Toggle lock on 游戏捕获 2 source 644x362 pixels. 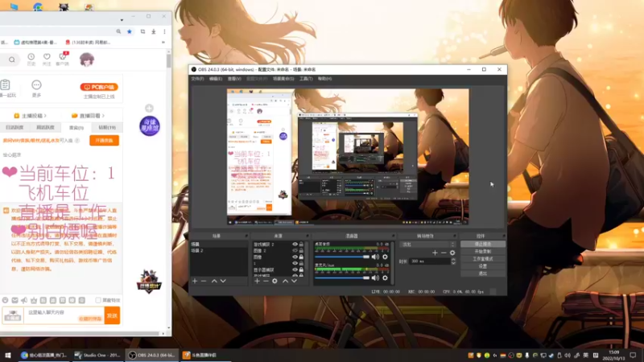301,245
